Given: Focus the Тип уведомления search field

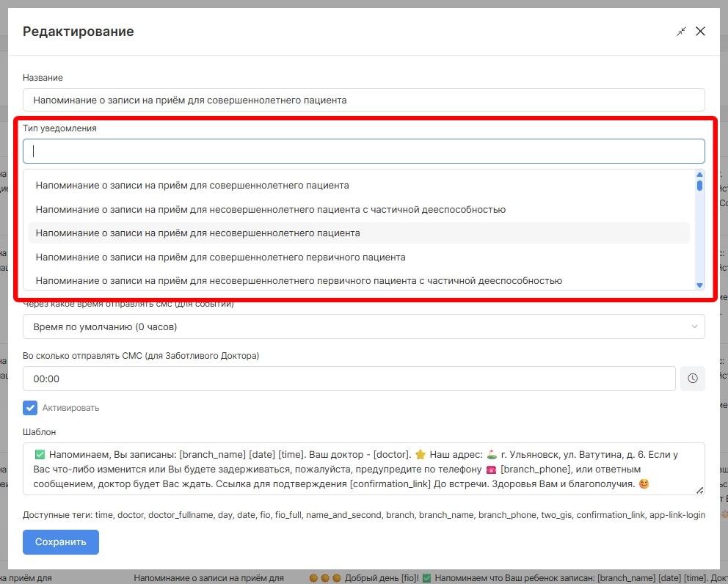Looking at the screenshot, I should pos(363,151).
